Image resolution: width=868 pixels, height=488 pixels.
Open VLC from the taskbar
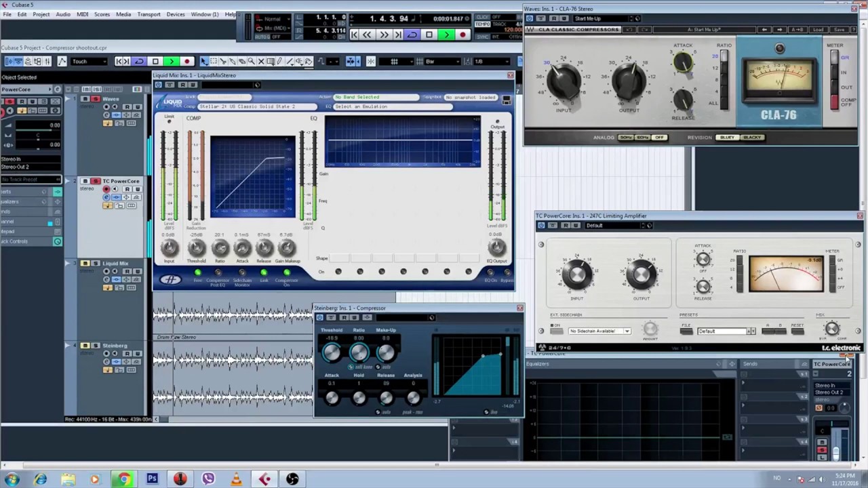click(x=236, y=479)
